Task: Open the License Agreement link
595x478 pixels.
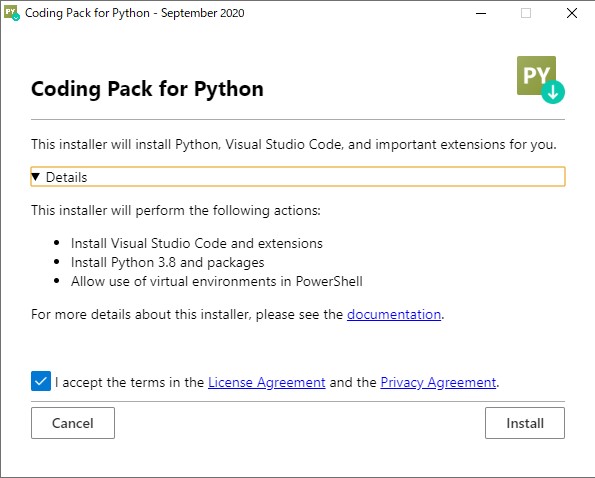Action: [267, 382]
